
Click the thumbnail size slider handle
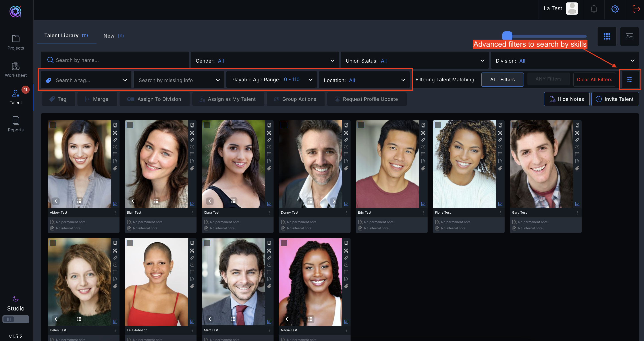(x=507, y=36)
